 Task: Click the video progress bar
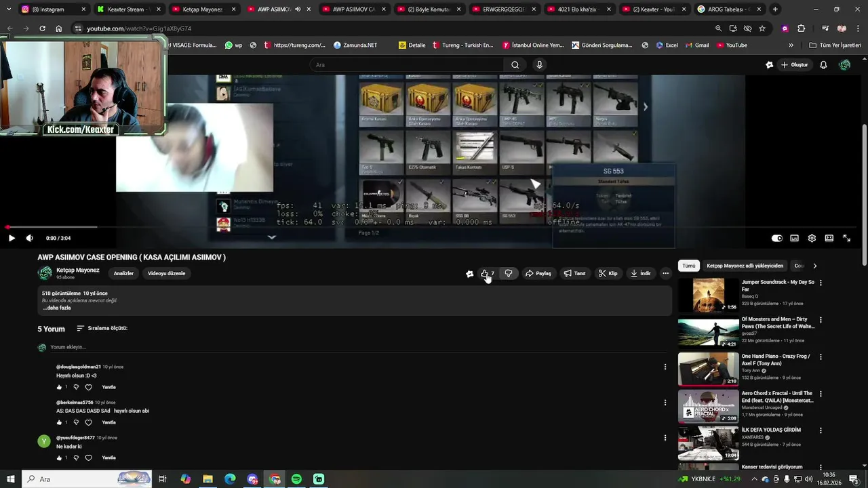[429, 227]
